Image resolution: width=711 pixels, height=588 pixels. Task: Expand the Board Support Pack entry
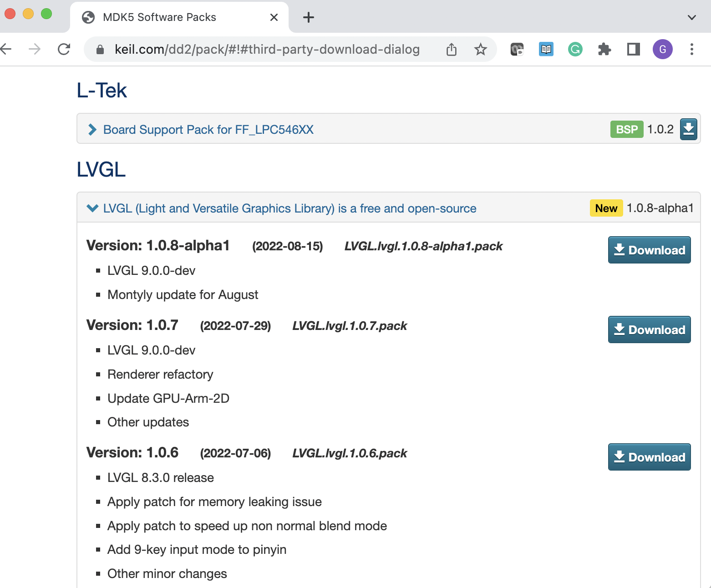click(91, 129)
